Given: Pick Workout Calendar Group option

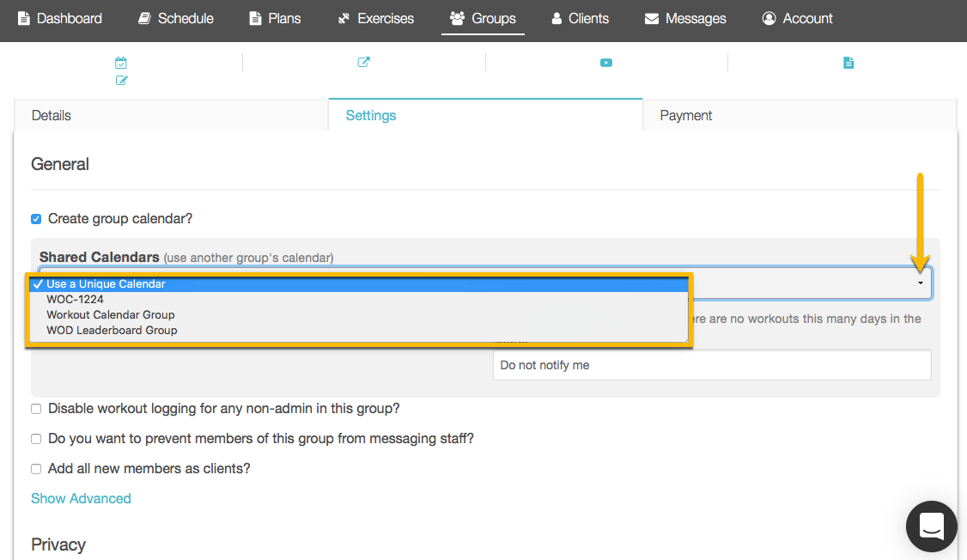Looking at the screenshot, I should click(359, 314).
